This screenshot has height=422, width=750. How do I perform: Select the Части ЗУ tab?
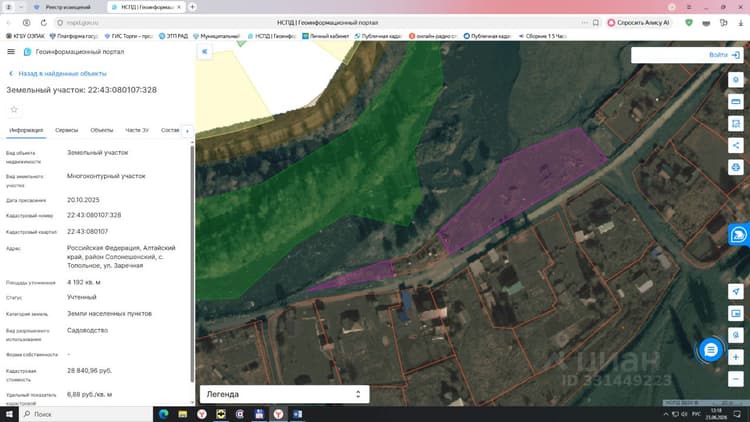click(137, 130)
